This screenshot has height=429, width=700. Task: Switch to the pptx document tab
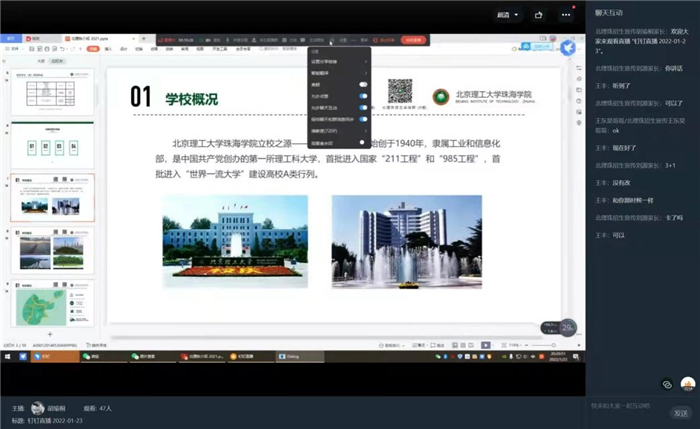pos(98,39)
